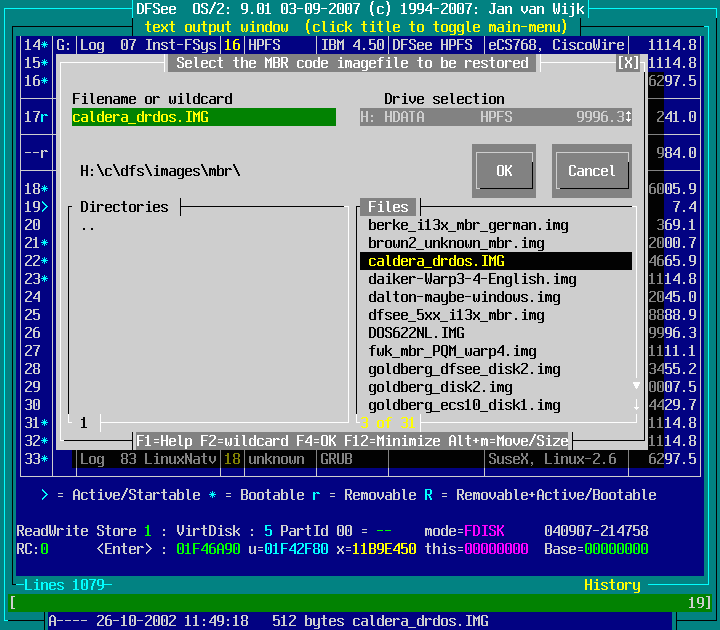
Task: Close the dialog with the [X] button
Action: click(627, 63)
